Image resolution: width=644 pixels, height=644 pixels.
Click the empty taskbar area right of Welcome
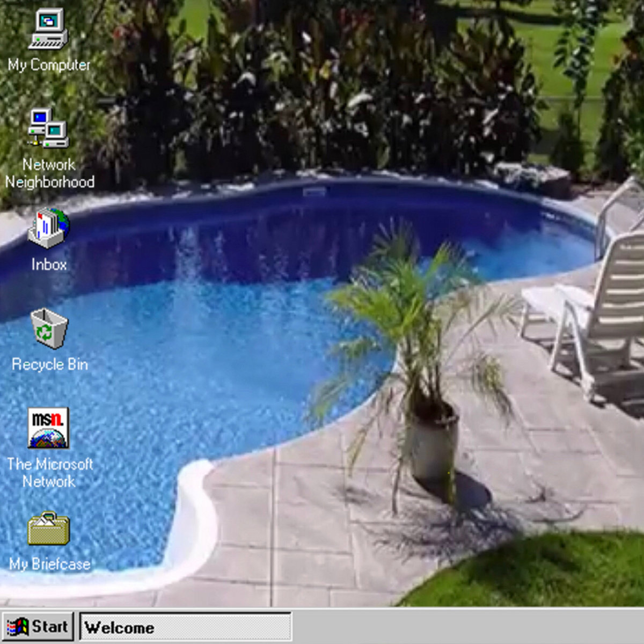pos(467,627)
